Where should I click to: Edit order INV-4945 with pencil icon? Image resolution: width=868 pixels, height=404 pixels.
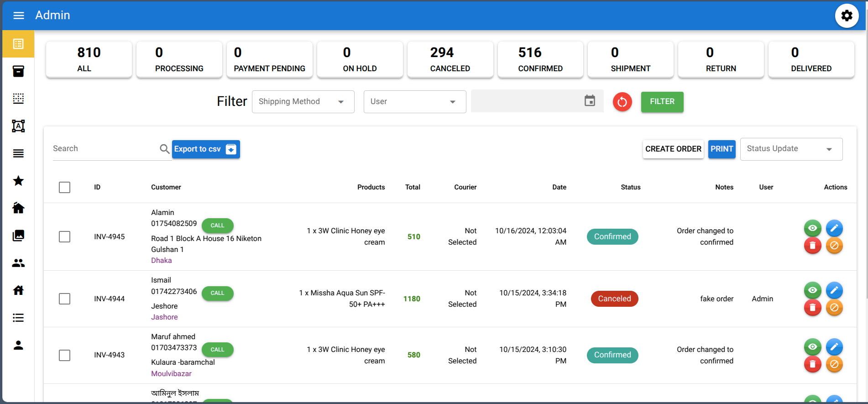coord(834,228)
